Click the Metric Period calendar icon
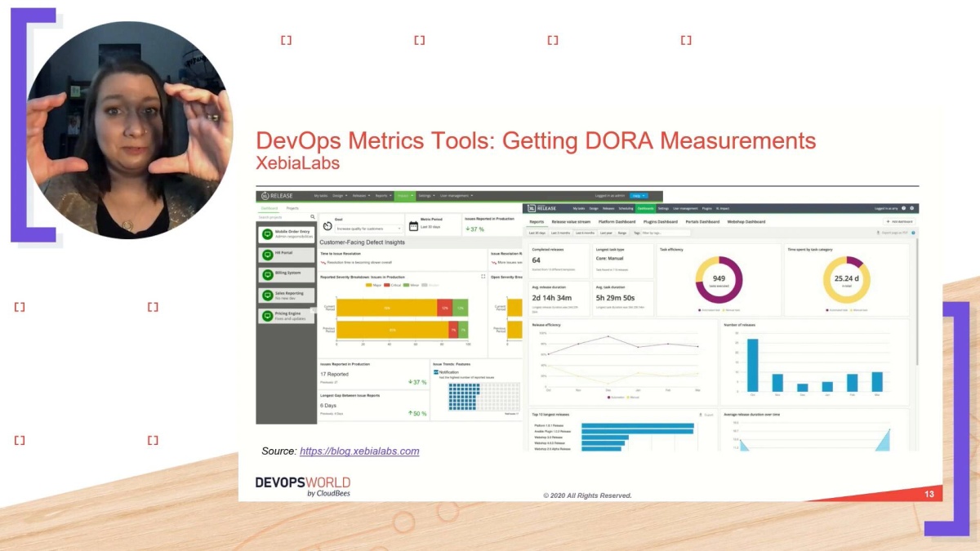The width and height of the screenshot is (980, 551). point(413,226)
